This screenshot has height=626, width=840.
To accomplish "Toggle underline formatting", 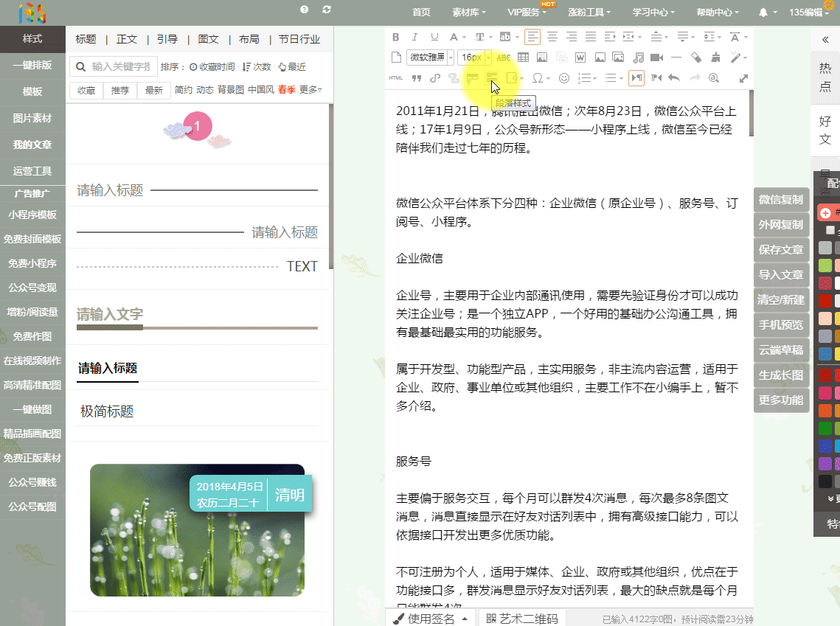I will [x=434, y=37].
